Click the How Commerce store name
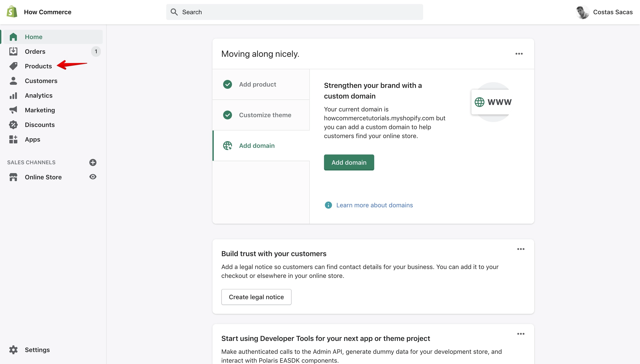This screenshot has width=640, height=364. coord(48,12)
